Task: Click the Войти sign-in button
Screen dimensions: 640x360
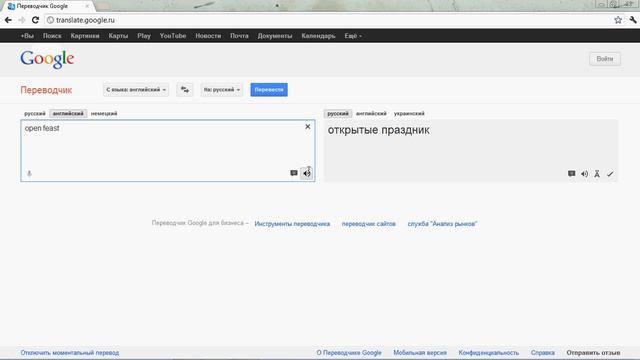Action: (x=605, y=59)
